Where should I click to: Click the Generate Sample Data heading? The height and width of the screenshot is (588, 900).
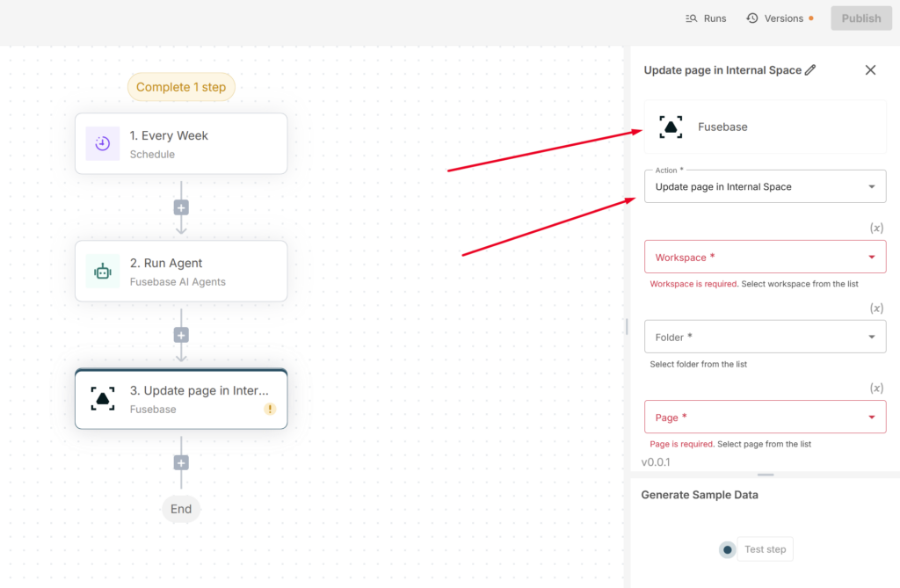click(700, 495)
